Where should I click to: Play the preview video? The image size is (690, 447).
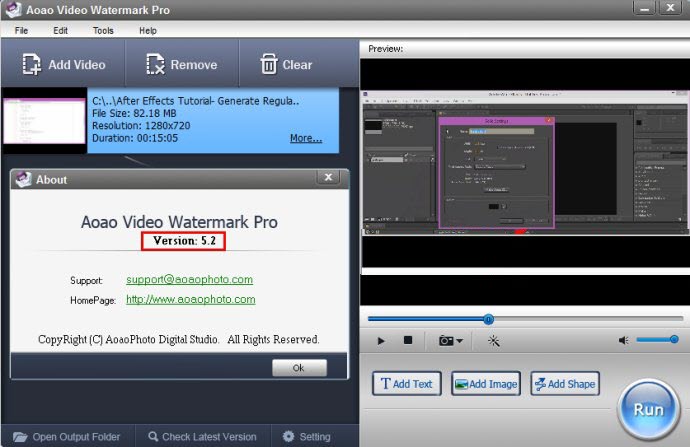tap(381, 341)
